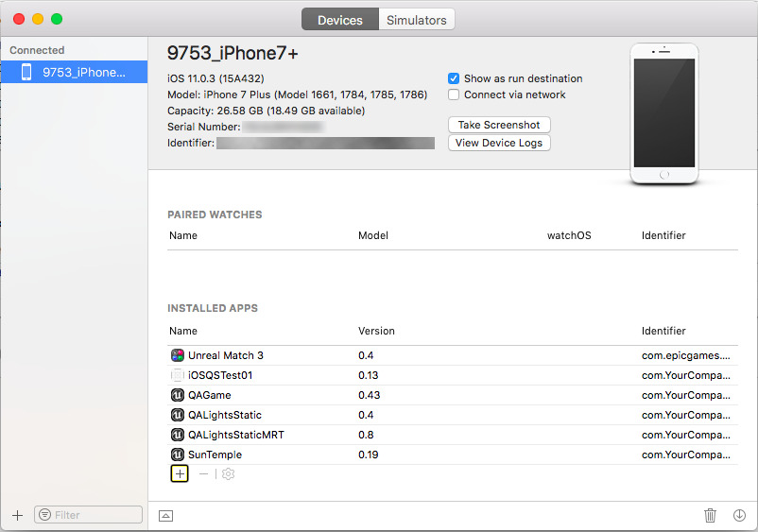
Task: Click Installed Apps Name column header
Action: (183, 331)
